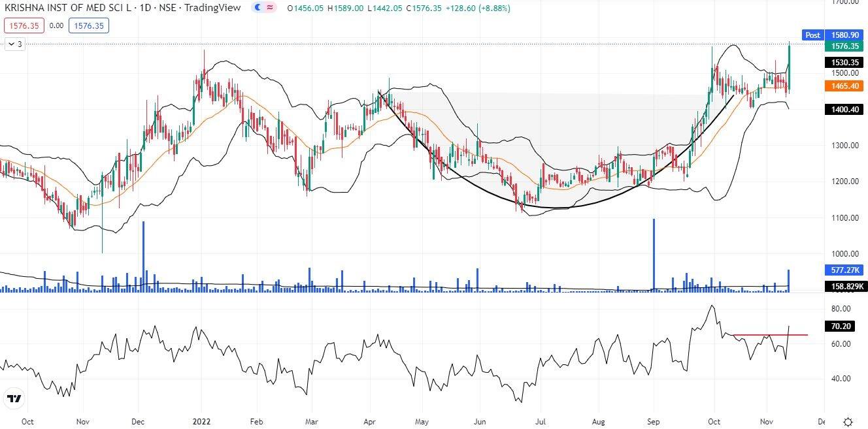Select the red horizontal line on the RSI pane
868x429 pixels.
coord(770,335)
